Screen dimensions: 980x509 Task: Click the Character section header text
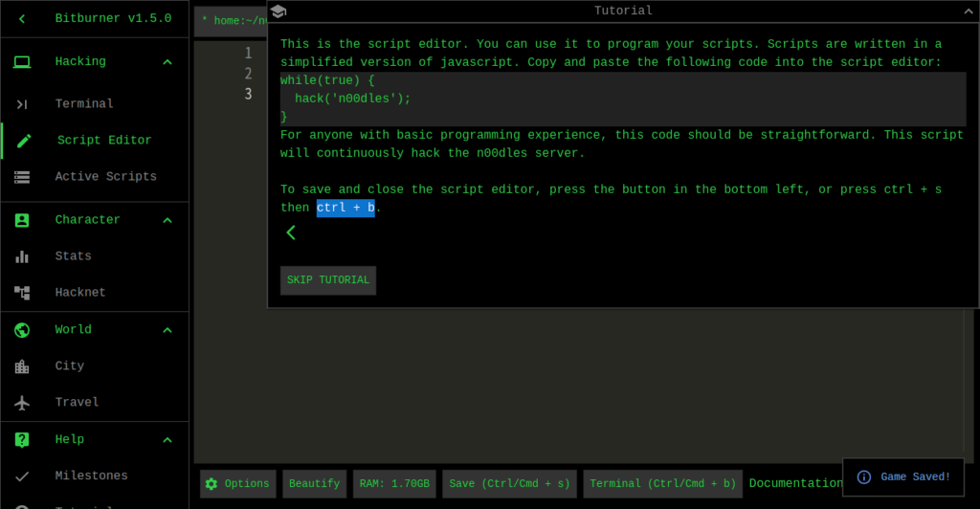point(87,220)
